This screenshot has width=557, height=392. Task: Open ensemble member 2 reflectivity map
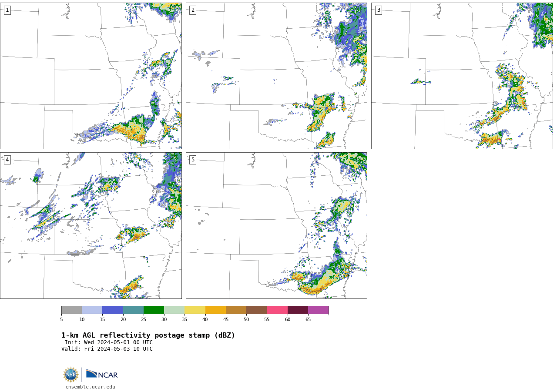(276, 76)
